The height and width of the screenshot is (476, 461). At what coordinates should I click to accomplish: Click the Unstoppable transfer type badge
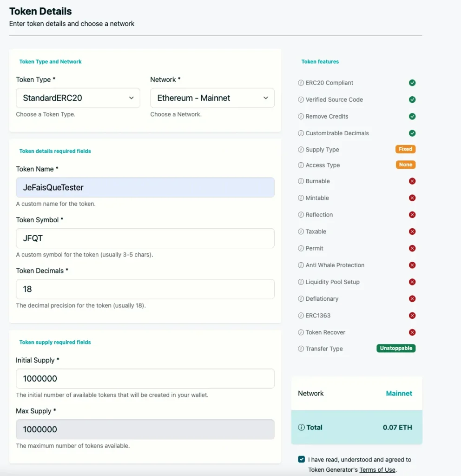[396, 348]
